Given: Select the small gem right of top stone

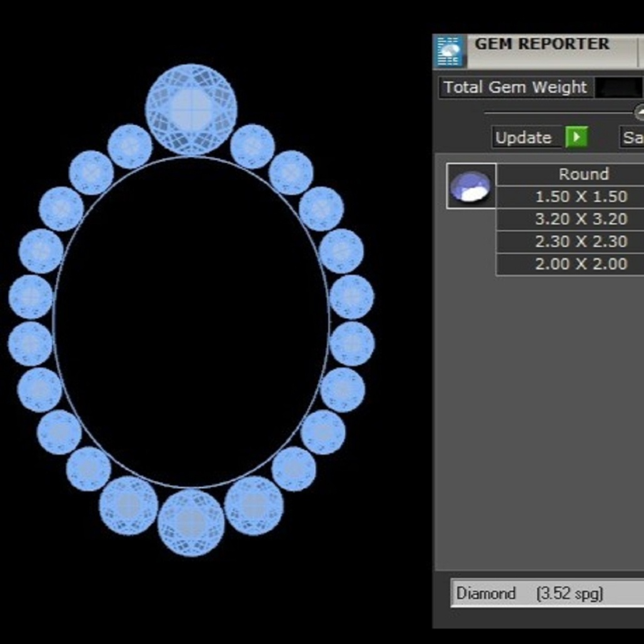Looking at the screenshot, I should pos(253,146).
